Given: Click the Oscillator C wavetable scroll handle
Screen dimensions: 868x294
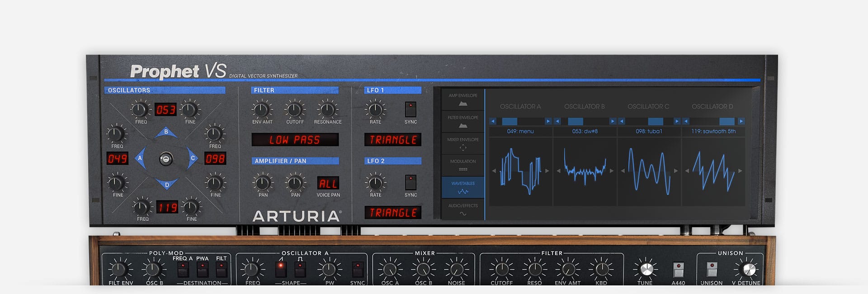Looking at the screenshot, I should pos(656,121).
